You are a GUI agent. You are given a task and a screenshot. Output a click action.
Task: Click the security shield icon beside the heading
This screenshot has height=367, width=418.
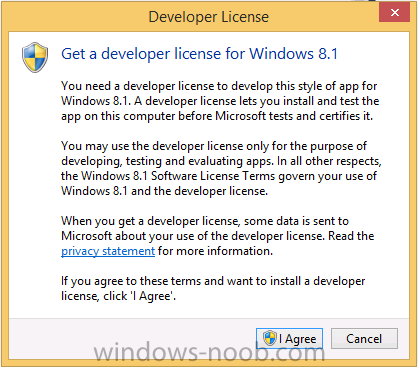(35, 57)
